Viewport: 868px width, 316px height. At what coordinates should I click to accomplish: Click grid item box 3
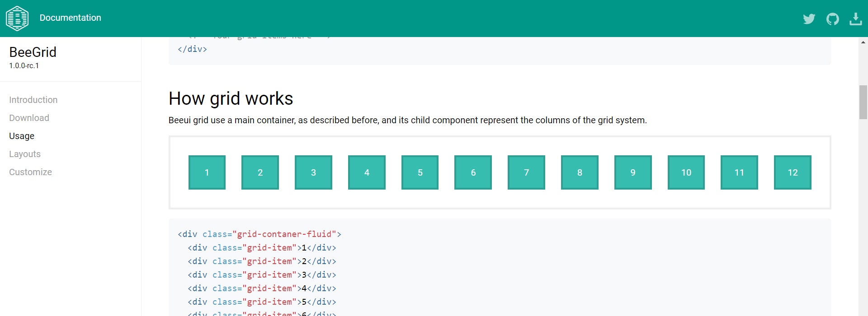[313, 172]
